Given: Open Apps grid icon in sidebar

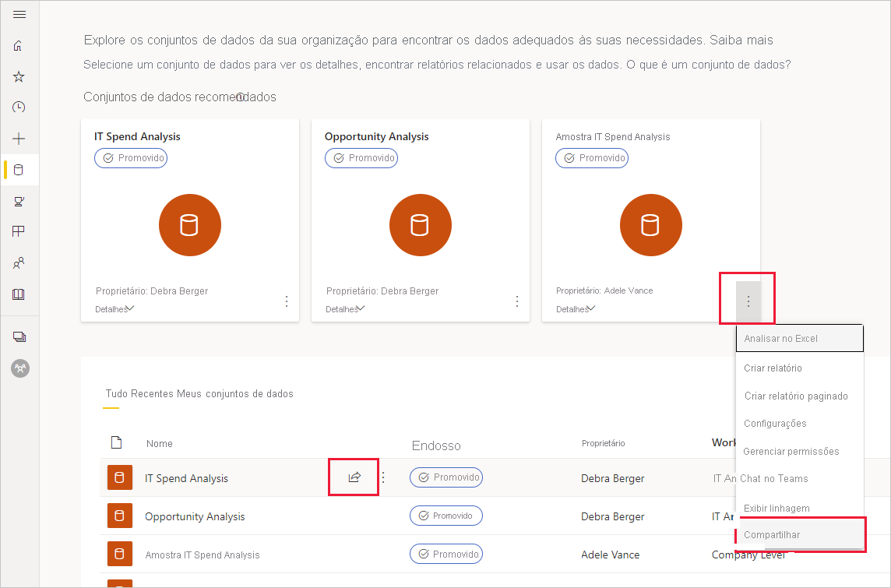Looking at the screenshot, I should click(x=19, y=232).
